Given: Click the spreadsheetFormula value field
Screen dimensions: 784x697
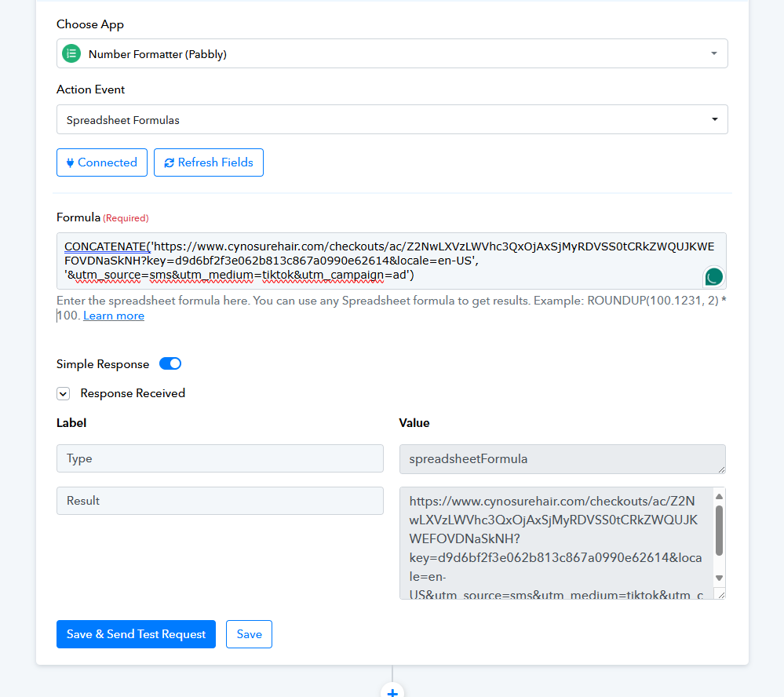Looking at the screenshot, I should coord(563,459).
